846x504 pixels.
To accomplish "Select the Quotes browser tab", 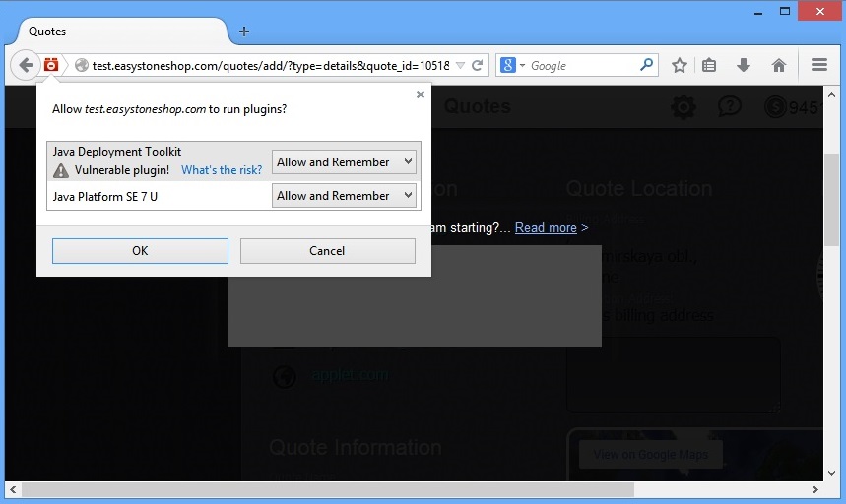I will tap(108, 31).
